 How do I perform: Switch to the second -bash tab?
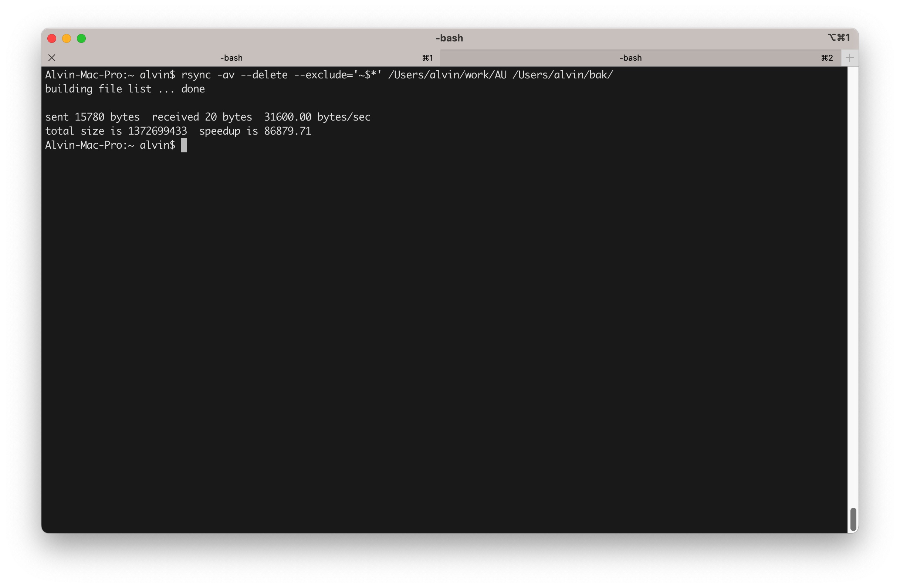640,58
